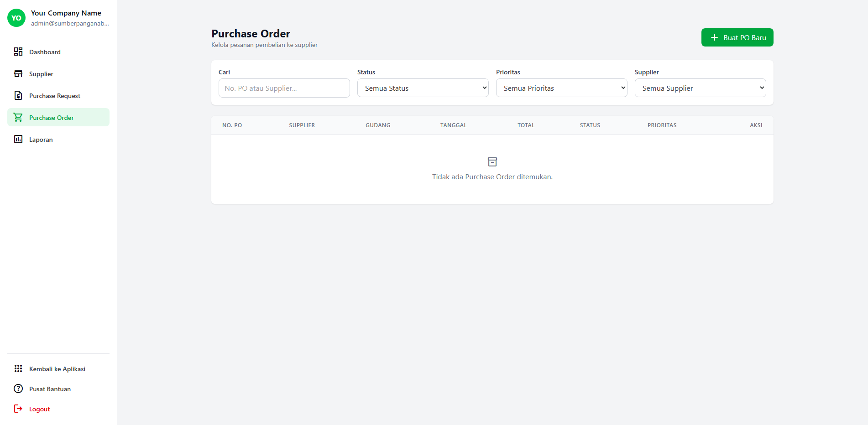Click the Purchase Request document icon
This screenshot has height=425, width=868.
pyautogui.click(x=18, y=95)
